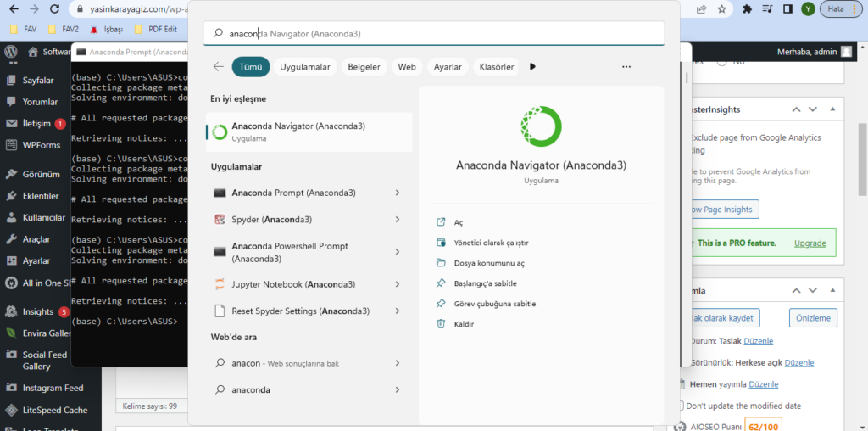Viewport: 868px width, 431px height.
Task: Open Chrome side panel icon
Action: point(787,8)
